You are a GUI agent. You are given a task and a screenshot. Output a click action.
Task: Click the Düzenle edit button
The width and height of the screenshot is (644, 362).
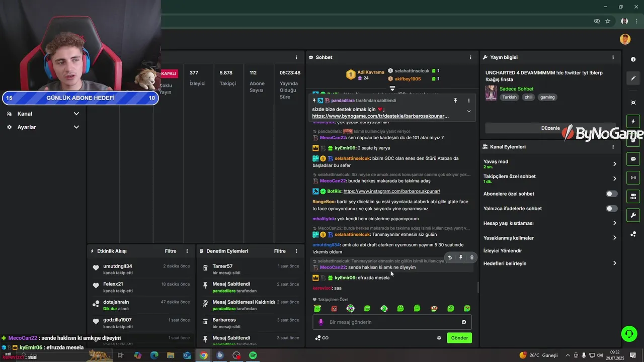coord(550,128)
